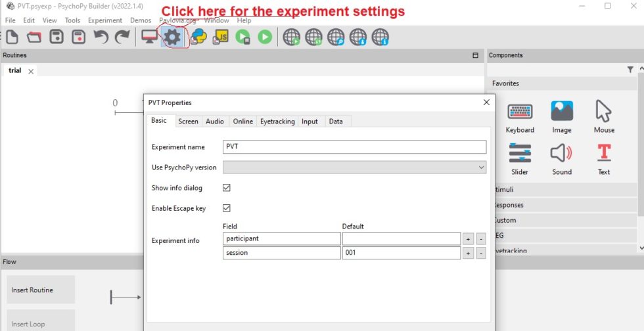Click the Insert Routine button
The height and width of the screenshot is (331, 644).
click(41, 290)
